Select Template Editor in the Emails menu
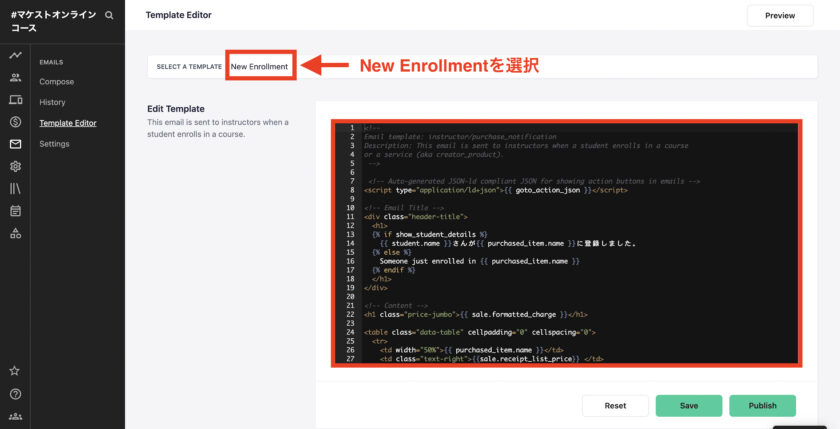This screenshot has width=840, height=429. click(68, 123)
